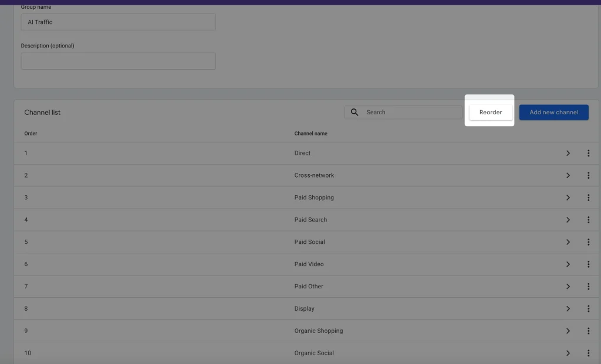The image size is (601, 364).
Task: Open the three-dot menu for Cross-network
Action: pyautogui.click(x=589, y=175)
